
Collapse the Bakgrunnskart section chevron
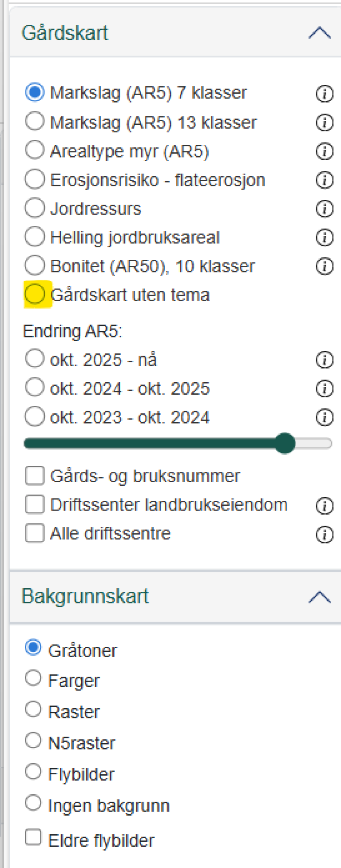click(x=320, y=597)
